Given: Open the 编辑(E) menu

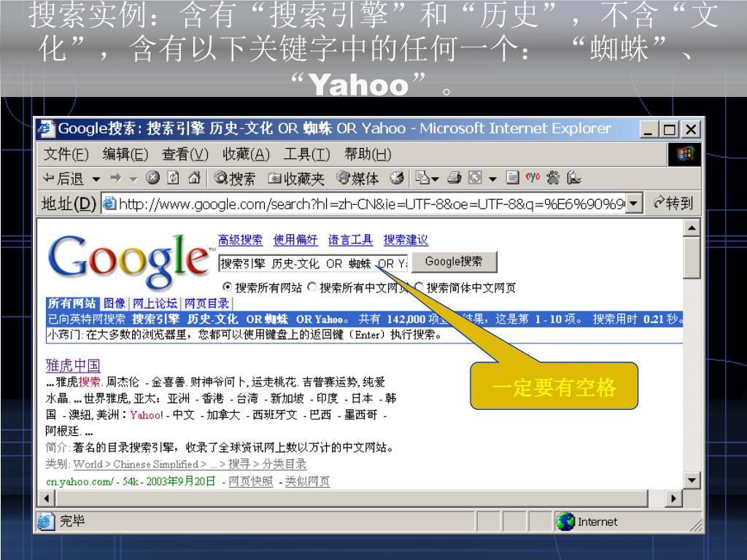Looking at the screenshot, I should coord(125,154).
